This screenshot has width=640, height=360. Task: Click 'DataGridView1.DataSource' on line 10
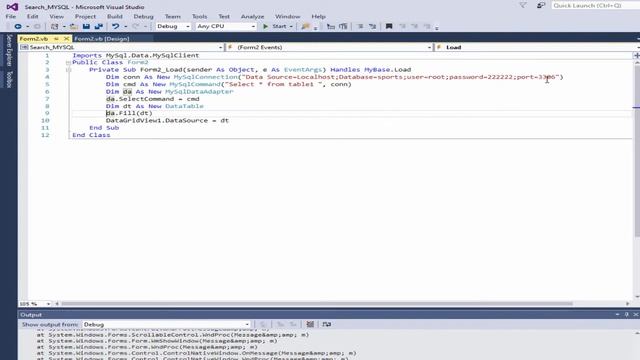pos(157,121)
